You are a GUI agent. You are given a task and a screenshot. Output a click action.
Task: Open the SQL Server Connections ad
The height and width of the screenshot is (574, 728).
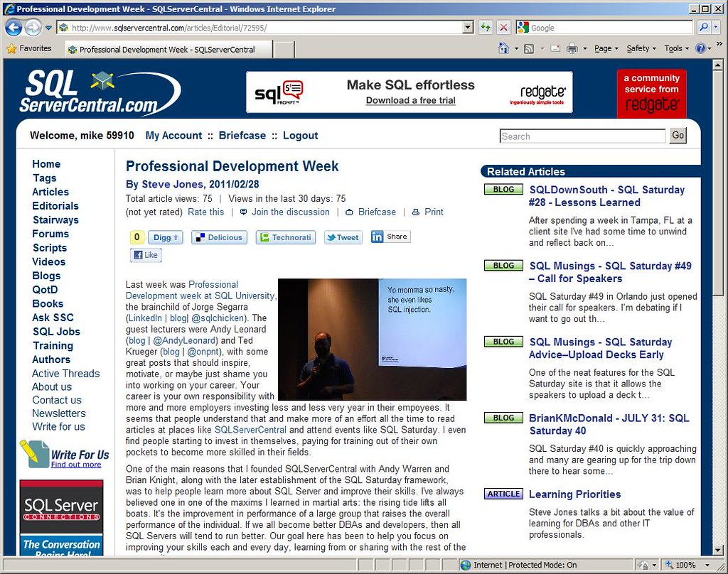tap(61, 517)
